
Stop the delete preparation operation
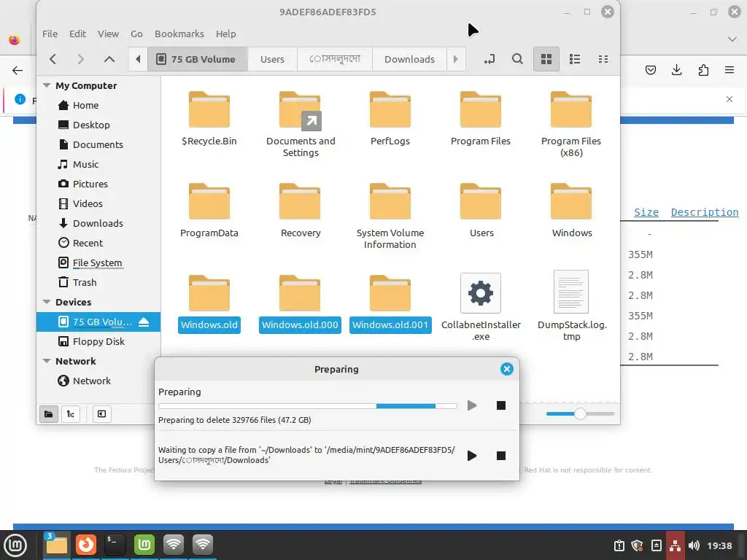coord(500,405)
